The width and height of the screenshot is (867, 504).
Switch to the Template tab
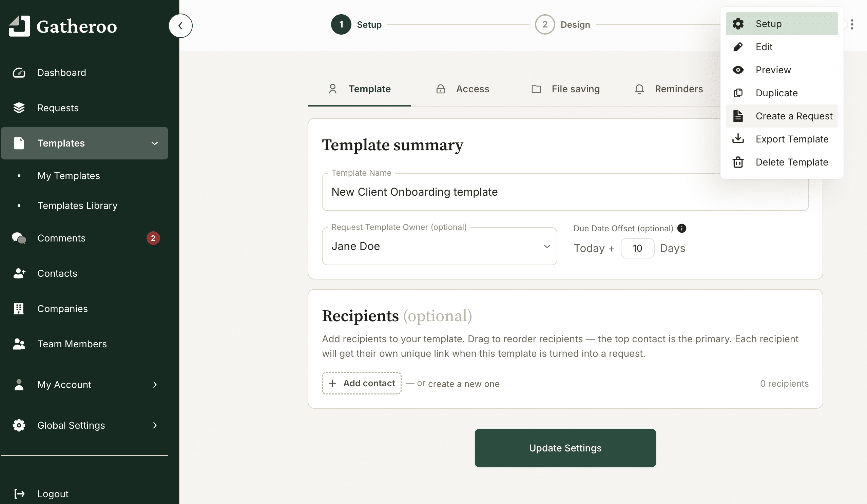point(359,89)
